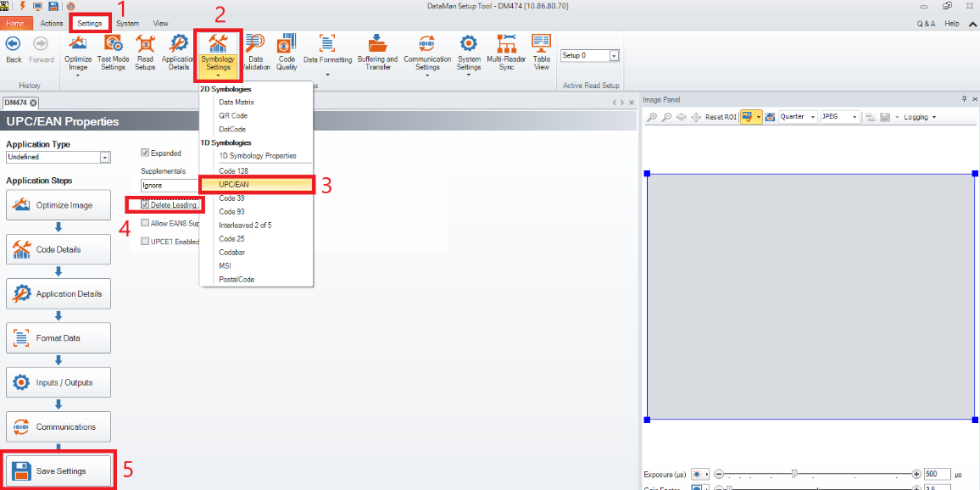
Task: Open the Code Details application step
Action: coord(58,249)
